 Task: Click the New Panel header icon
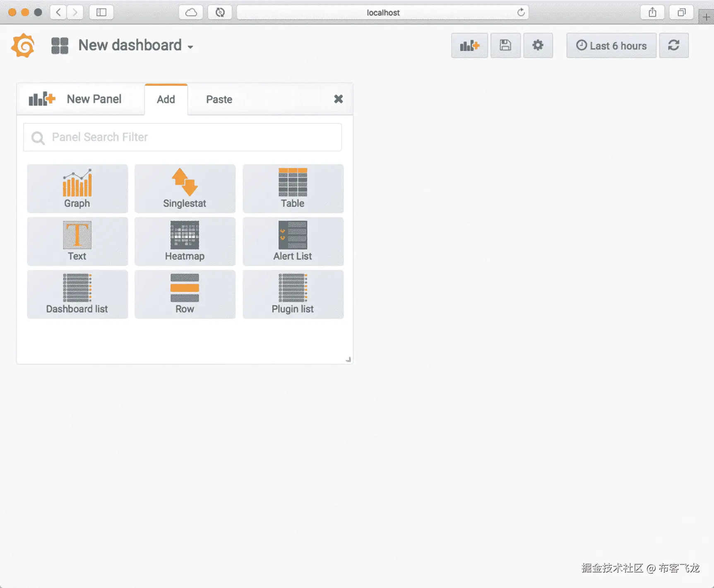(x=42, y=99)
